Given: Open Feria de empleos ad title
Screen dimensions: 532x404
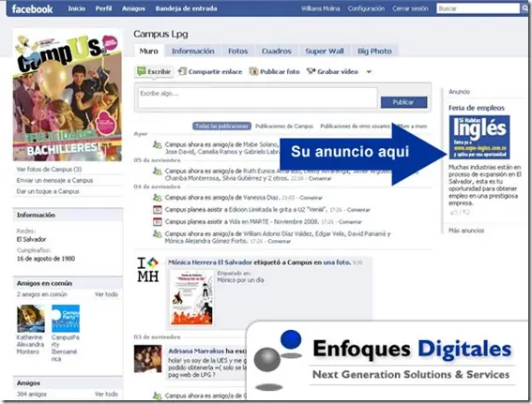Looking at the screenshot, I should pyautogui.click(x=477, y=108).
